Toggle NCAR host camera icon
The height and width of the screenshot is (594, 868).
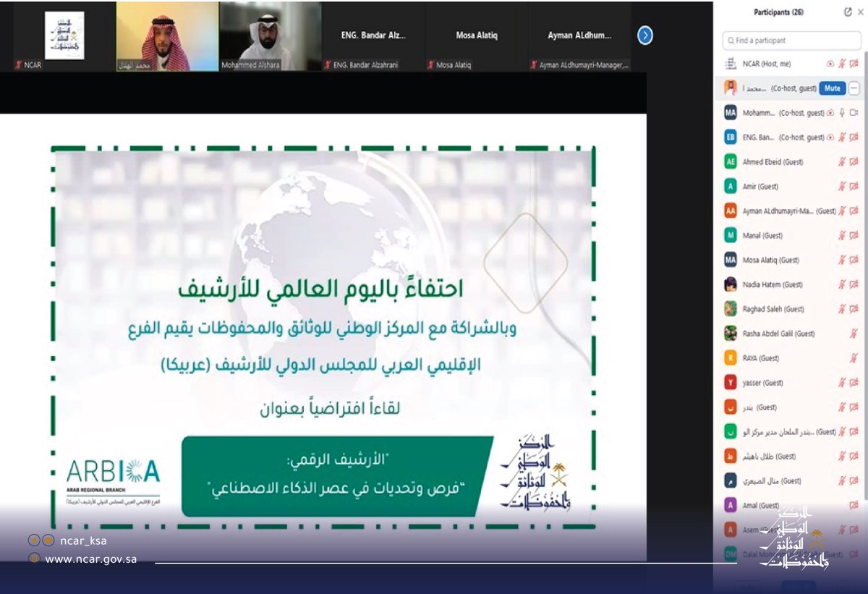point(854,64)
